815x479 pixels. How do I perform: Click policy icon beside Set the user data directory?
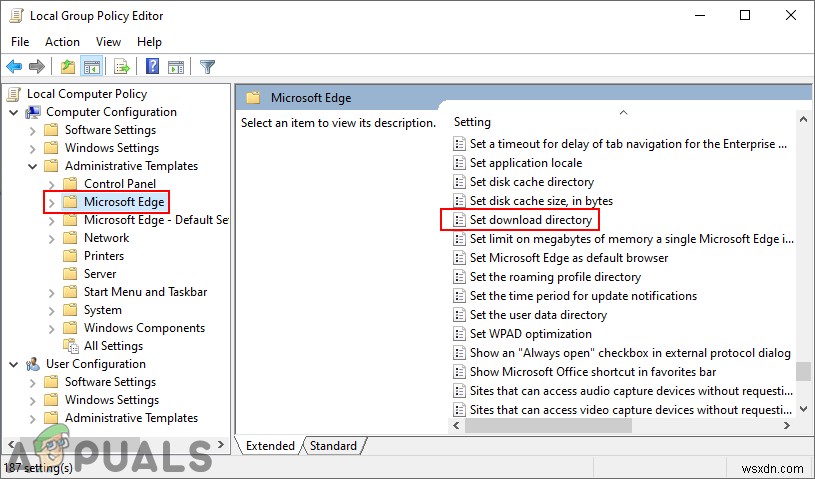[459, 315]
